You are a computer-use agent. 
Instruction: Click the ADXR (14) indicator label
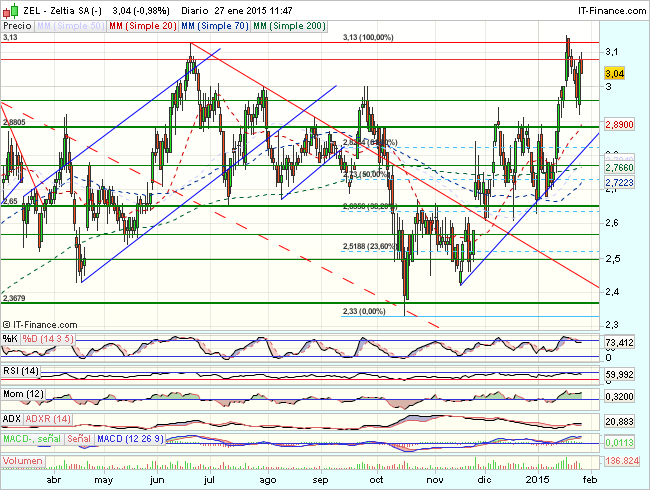point(47,417)
